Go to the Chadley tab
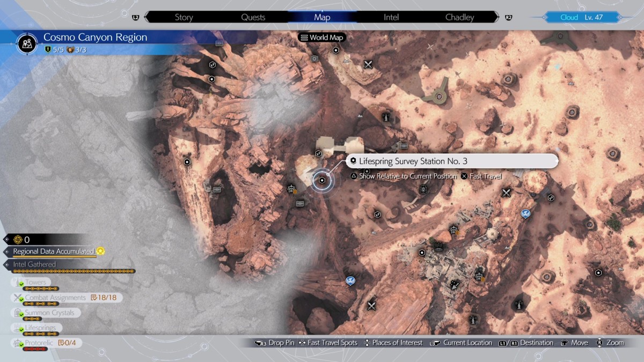644x362 pixels. 460,17
